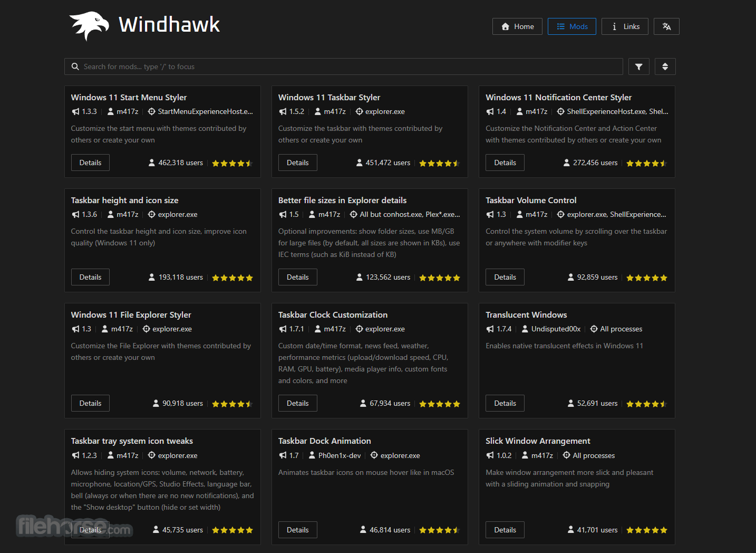Image resolution: width=756 pixels, height=553 pixels.
Task: Open the language translate button
Action: click(666, 26)
